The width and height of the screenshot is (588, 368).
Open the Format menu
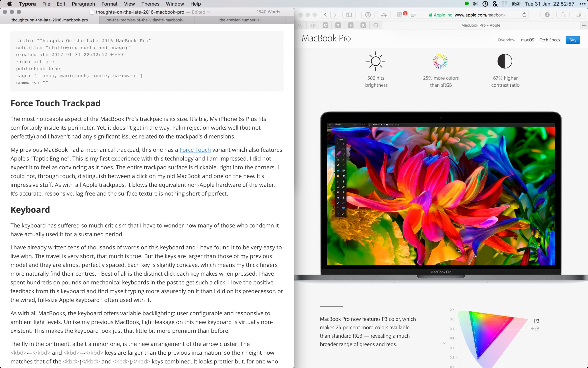pos(109,4)
